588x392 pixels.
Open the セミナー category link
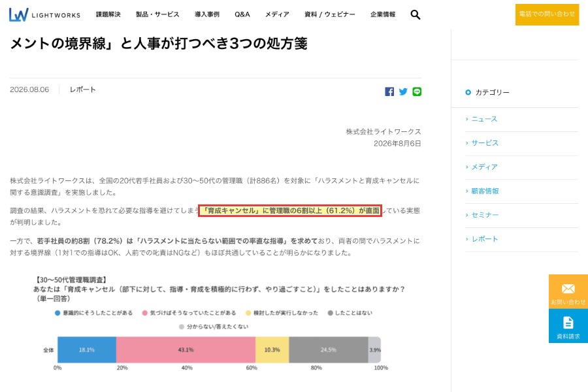(485, 215)
